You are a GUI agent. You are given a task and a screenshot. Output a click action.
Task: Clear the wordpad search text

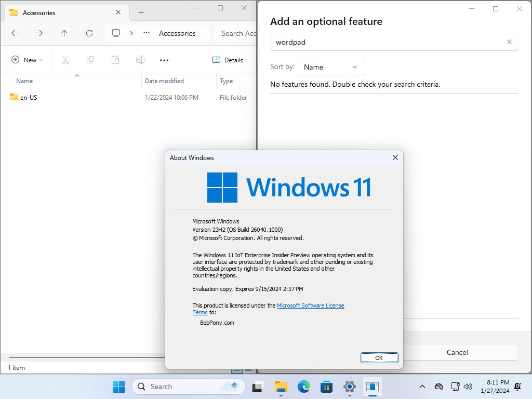click(509, 42)
